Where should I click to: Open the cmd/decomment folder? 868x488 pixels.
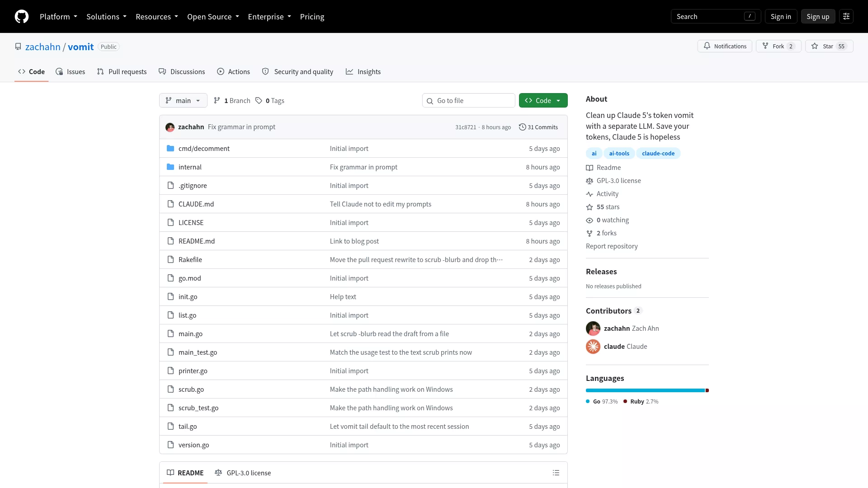(x=204, y=149)
